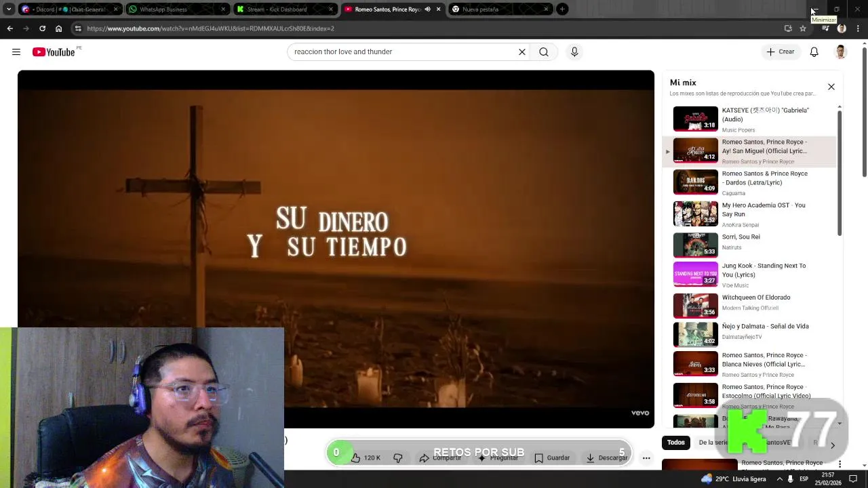This screenshot has width=868, height=488.
Task: Open Windows notification center icon
Action: tap(854, 479)
